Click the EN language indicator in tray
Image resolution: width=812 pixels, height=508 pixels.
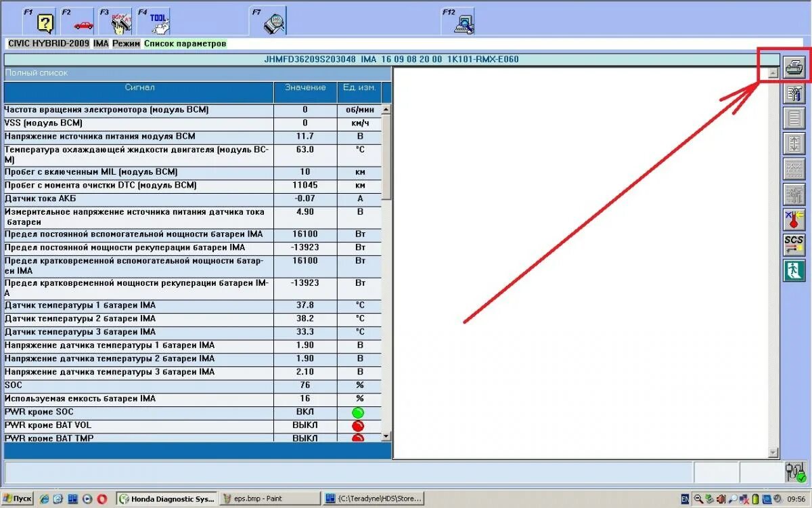point(685,499)
